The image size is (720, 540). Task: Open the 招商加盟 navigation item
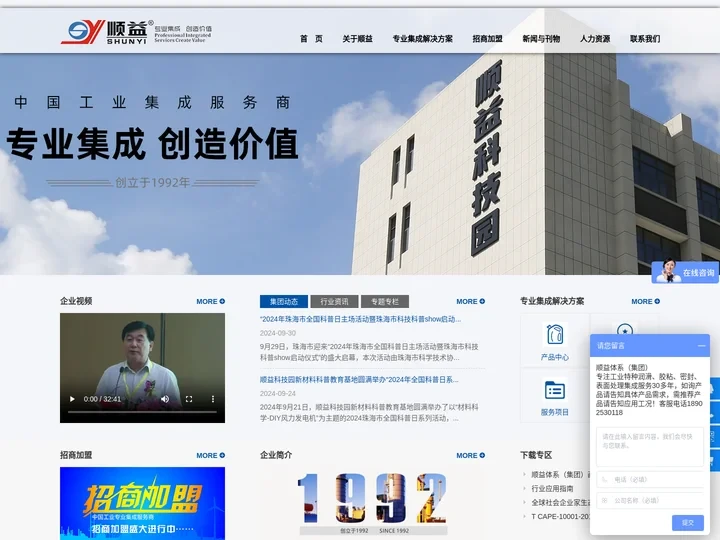coord(488,39)
